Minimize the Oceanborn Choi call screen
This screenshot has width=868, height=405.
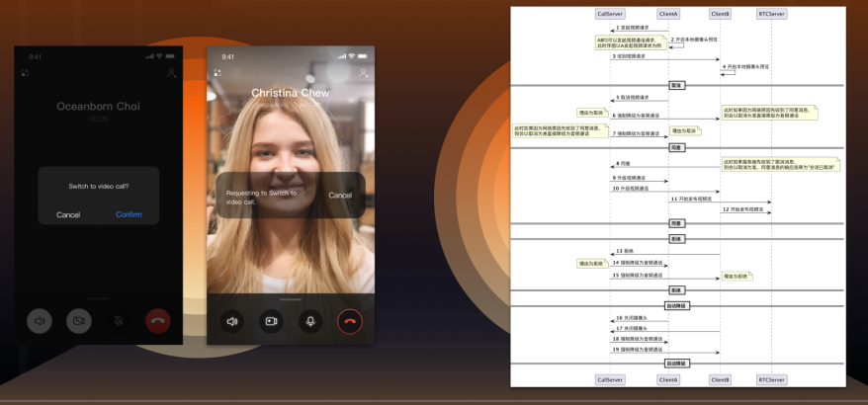click(x=25, y=73)
